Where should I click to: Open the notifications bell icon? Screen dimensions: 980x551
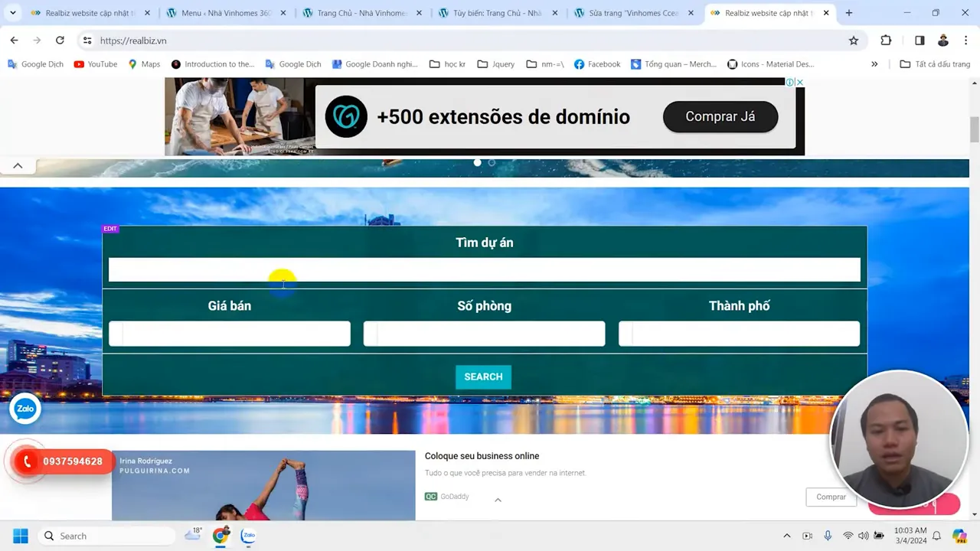(936, 536)
